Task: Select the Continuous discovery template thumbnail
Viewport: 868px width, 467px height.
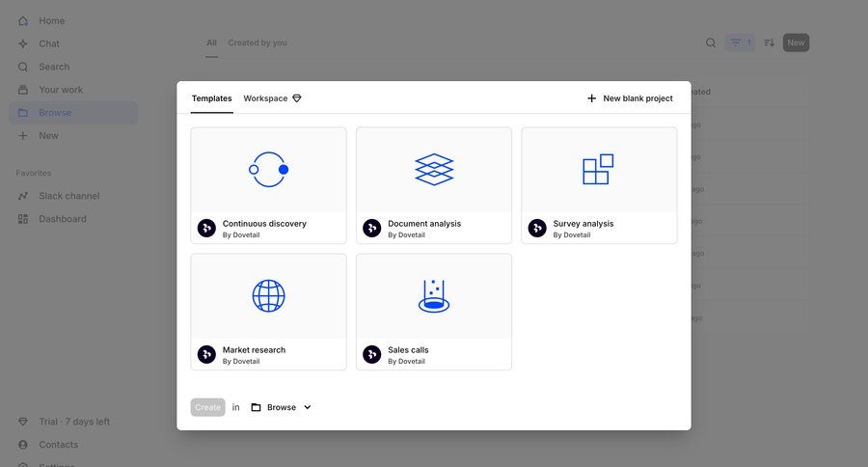Action: tap(268, 170)
